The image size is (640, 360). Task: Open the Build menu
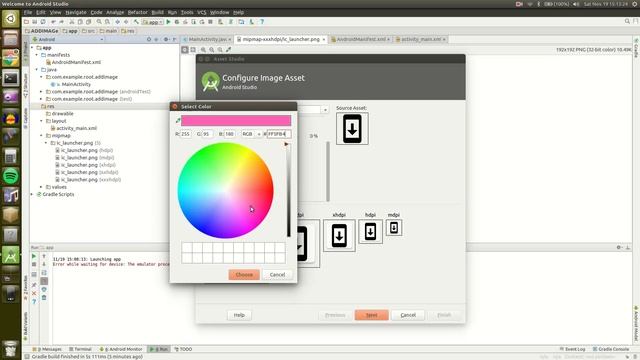click(158, 12)
